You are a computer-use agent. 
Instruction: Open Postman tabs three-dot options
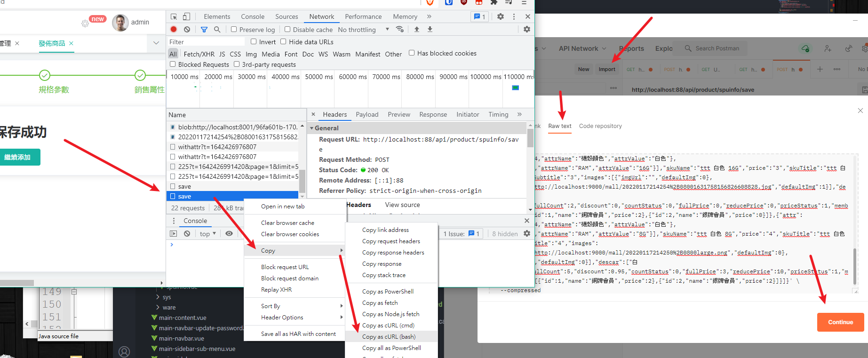point(837,69)
